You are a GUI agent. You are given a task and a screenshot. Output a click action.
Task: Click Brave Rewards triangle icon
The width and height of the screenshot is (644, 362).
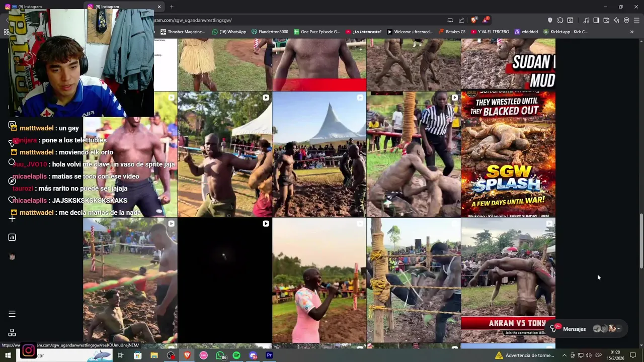coord(485,20)
